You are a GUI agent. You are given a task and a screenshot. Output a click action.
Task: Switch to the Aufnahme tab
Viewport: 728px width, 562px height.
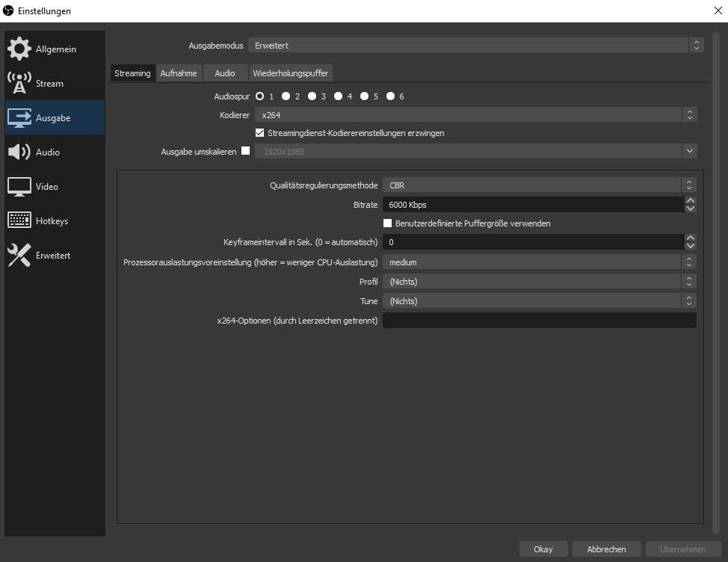(x=179, y=73)
